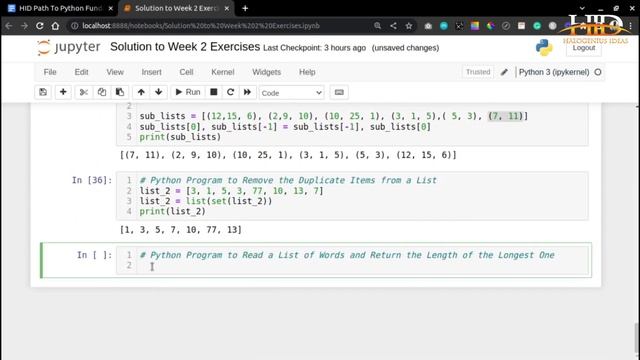Insert a cell below with plus icon
Image resolution: width=640 pixels, height=360 pixels.
tap(63, 92)
